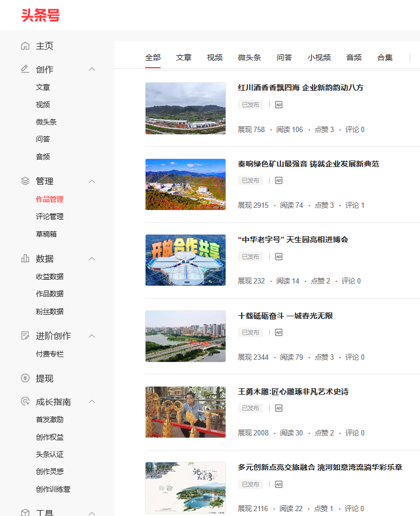This screenshot has width=420, height=516.
Task: Open 粉丝数据 in sidebar
Action: tap(50, 311)
